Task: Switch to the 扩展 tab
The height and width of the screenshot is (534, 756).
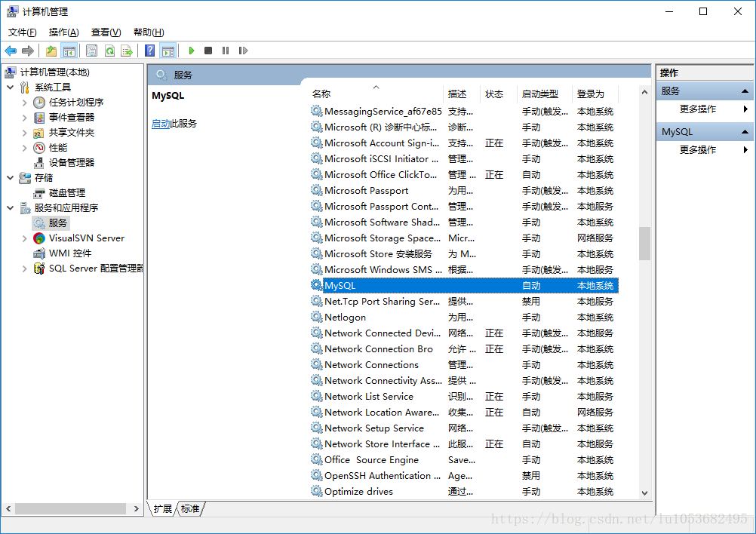Action: click(163, 508)
